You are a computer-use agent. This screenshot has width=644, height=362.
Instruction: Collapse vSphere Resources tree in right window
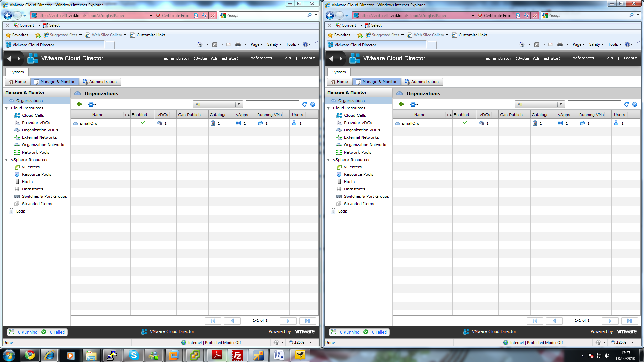pyautogui.click(x=328, y=160)
